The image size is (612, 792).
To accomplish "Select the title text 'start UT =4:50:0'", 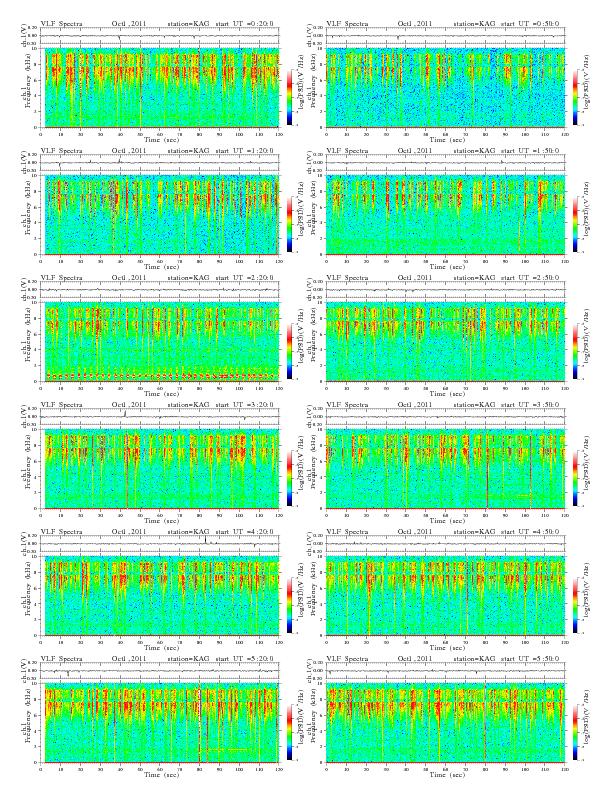I will [530, 531].
